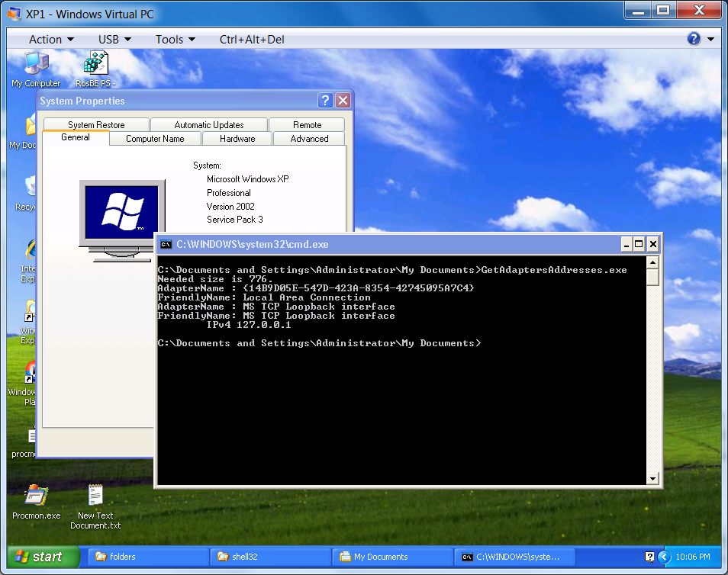Click the taskbar clock 10:06 PM
Screen dimensions: 728x575
pyautogui.click(x=693, y=557)
